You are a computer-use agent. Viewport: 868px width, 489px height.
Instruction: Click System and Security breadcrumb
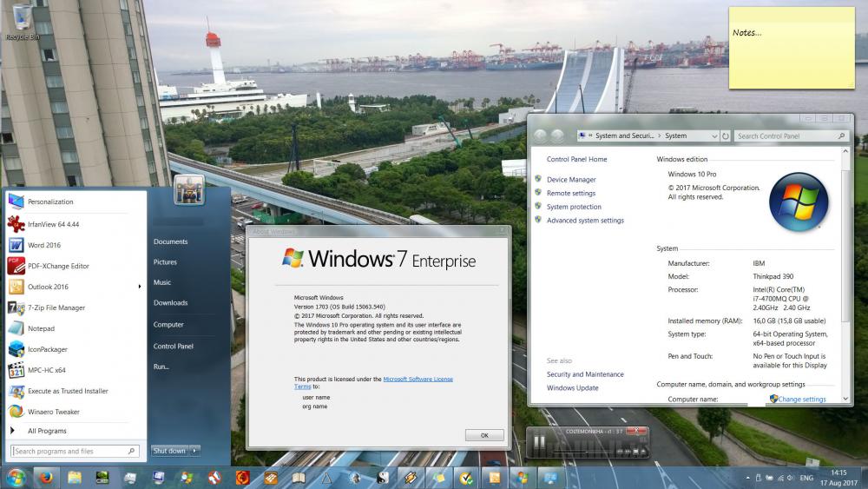click(624, 135)
